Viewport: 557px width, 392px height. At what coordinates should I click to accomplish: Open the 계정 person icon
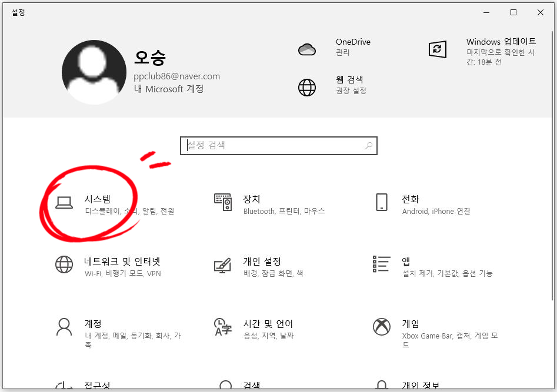(64, 327)
